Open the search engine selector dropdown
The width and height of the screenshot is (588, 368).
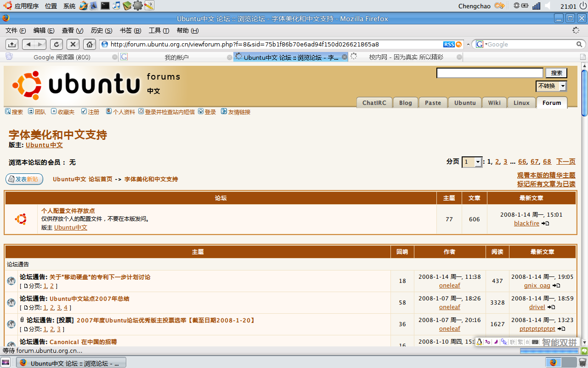(481, 44)
